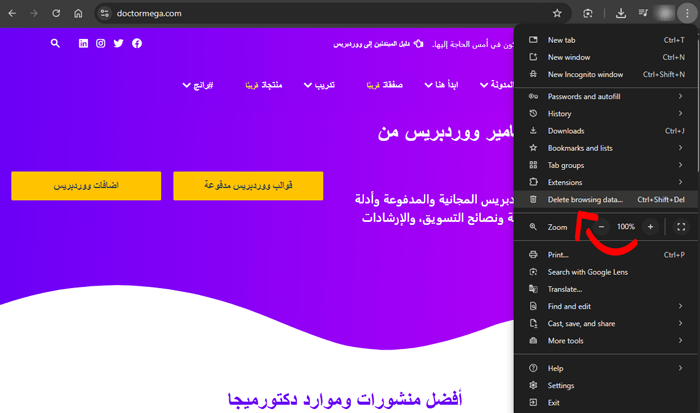The height and width of the screenshot is (413, 700).
Task: Select New window menu entry
Action: click(x=605, y=57)
